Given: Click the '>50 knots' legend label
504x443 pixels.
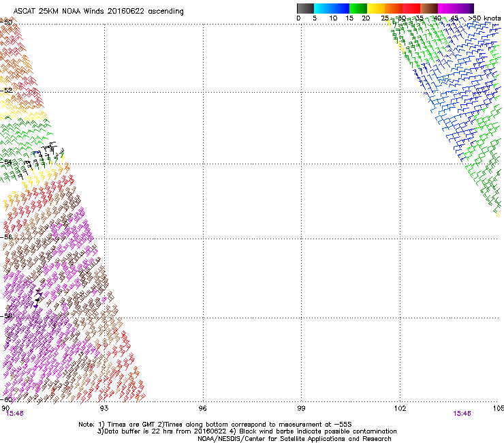Looking at the screenshot, I should point(484,18).
